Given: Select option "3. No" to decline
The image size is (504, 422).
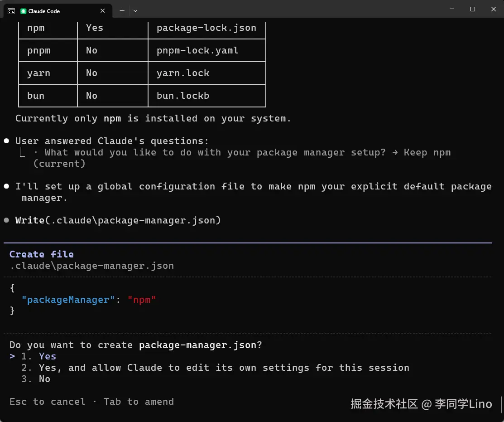Looking at the screenshot, I should point(44,379).
